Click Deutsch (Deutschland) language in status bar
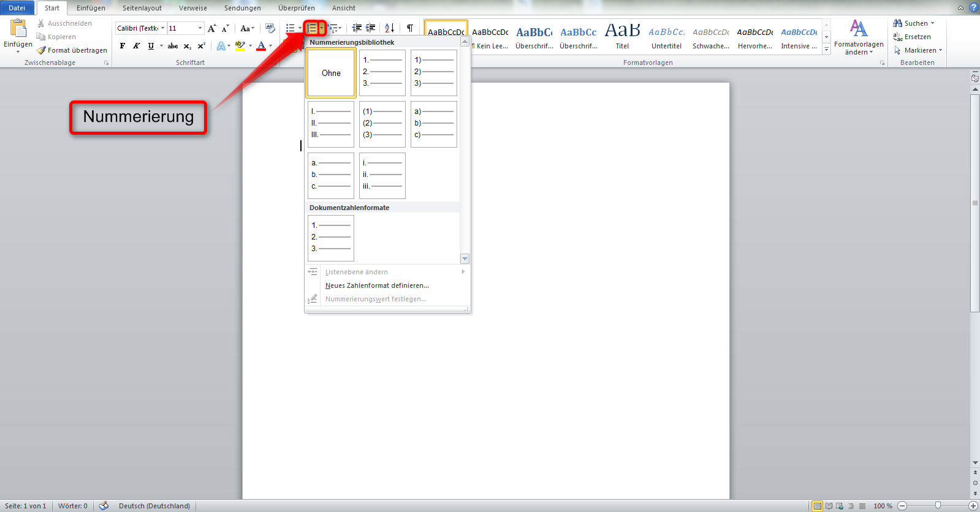The width and height of the screenshot is (980, 512). [154, 506]
